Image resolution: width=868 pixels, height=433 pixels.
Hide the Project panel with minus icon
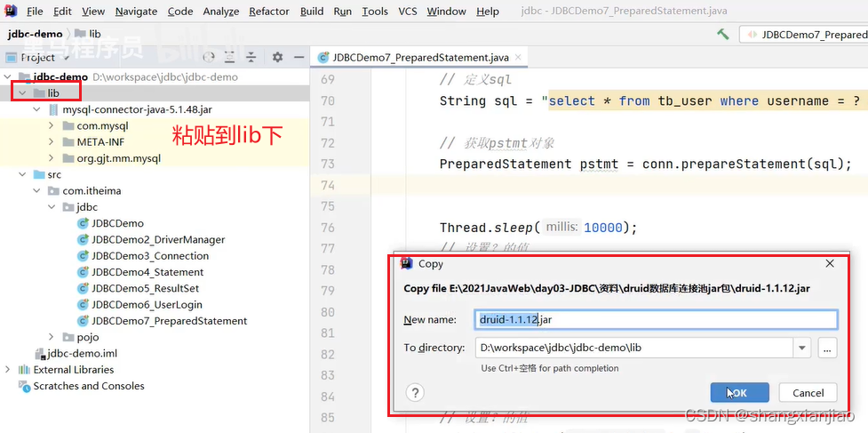coord(299,57)
